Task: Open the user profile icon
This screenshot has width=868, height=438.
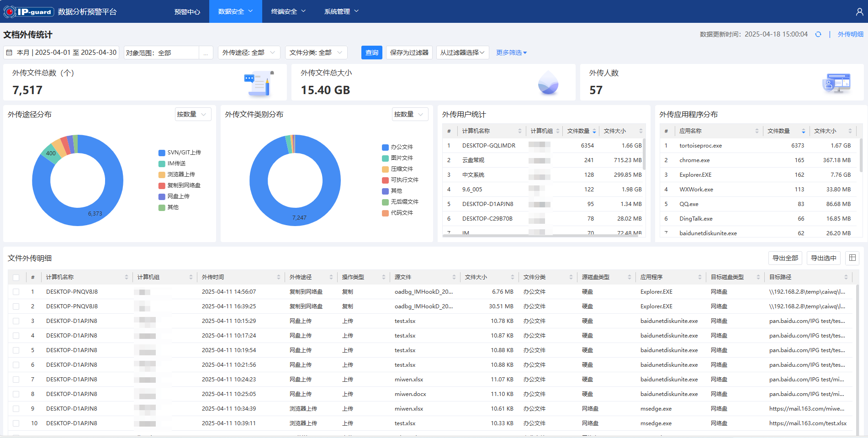Action: coord(859,12)
